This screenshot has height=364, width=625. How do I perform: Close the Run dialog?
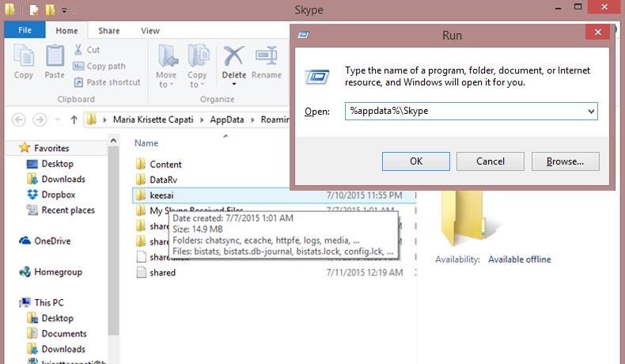(x=597, y=32)
